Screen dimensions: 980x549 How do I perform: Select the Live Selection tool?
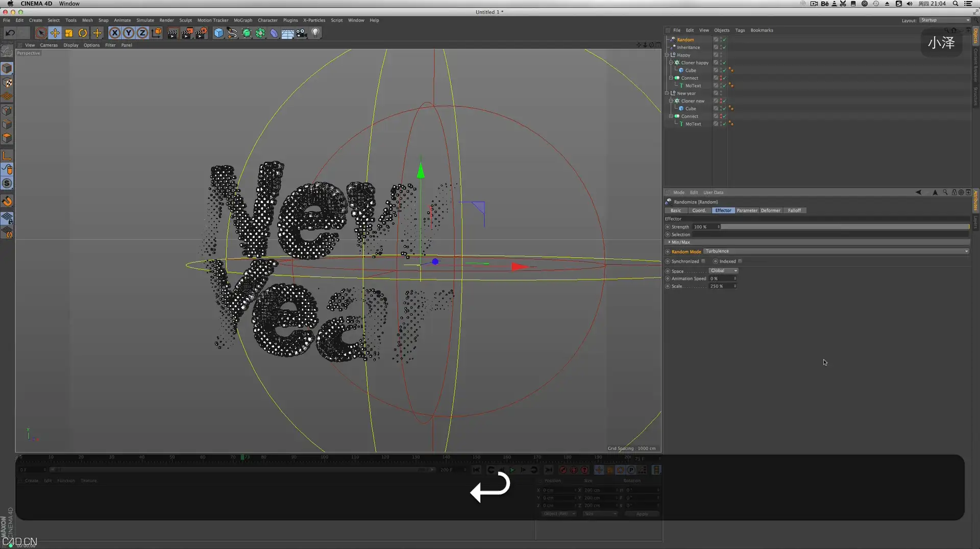pos(41,33)
